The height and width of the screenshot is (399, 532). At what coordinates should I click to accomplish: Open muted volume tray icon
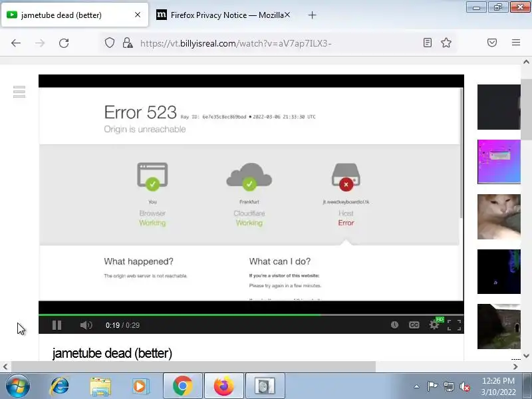click(x=464, y=386)
